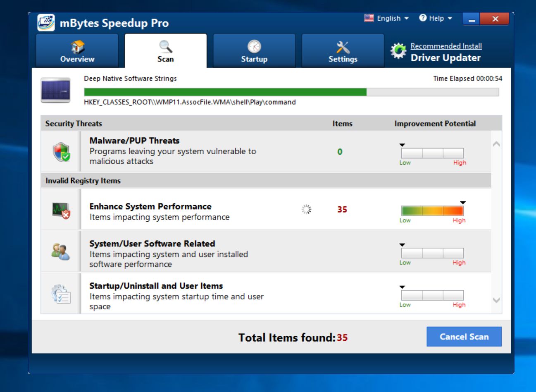Switch to the Overview tab
This screenshot has height=392, width=536.
coord(77,51)
